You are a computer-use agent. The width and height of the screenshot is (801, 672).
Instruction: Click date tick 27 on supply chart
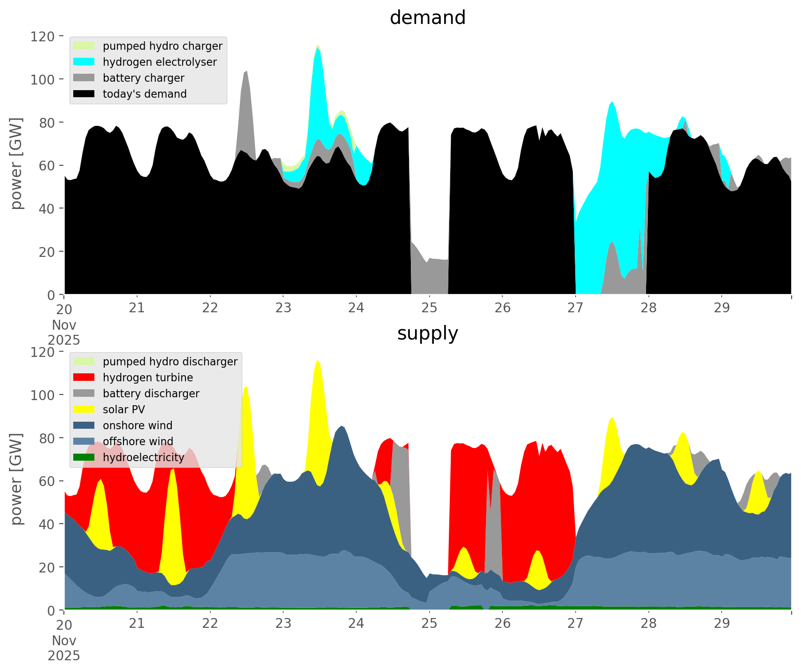(575, 624)
